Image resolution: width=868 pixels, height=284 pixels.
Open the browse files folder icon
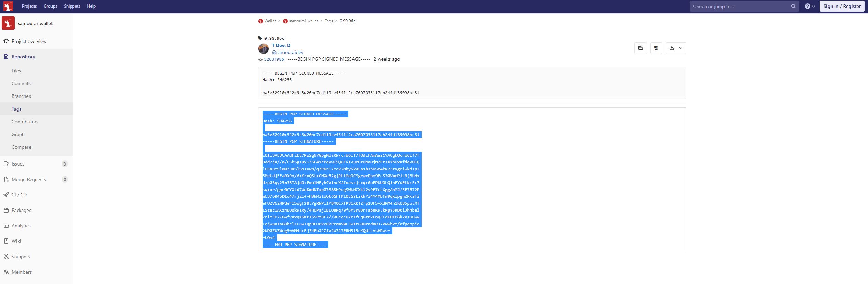tap(640, 48)
